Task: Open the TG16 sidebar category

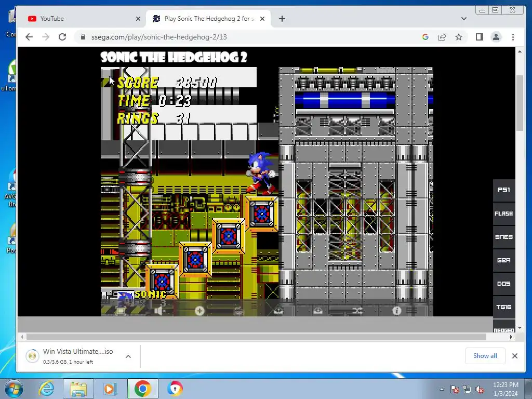Action: pos(504,307)
